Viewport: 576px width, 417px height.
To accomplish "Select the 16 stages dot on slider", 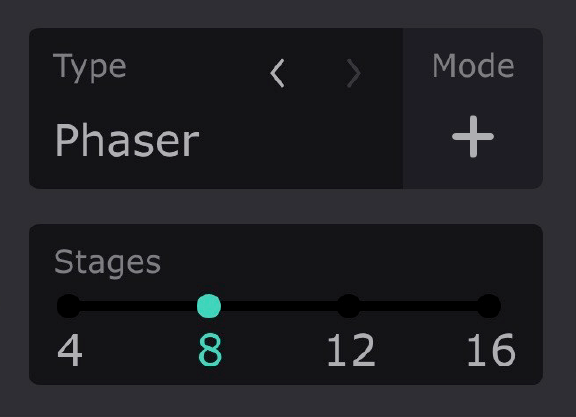I will (489, 306).
